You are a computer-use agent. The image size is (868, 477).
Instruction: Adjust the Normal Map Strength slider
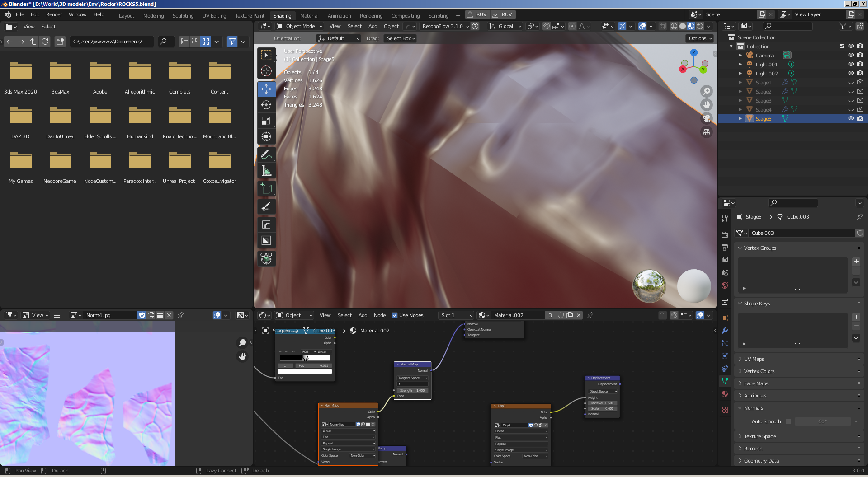coord(412,390)
